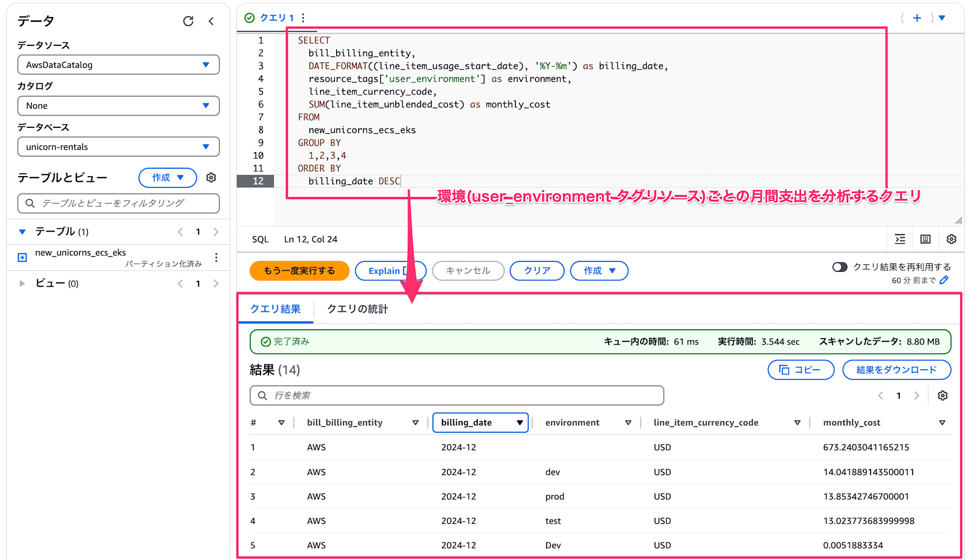Sort by environment column
Image resolution: width=976 pixels, height=560 pixels.
click(628, 422)
